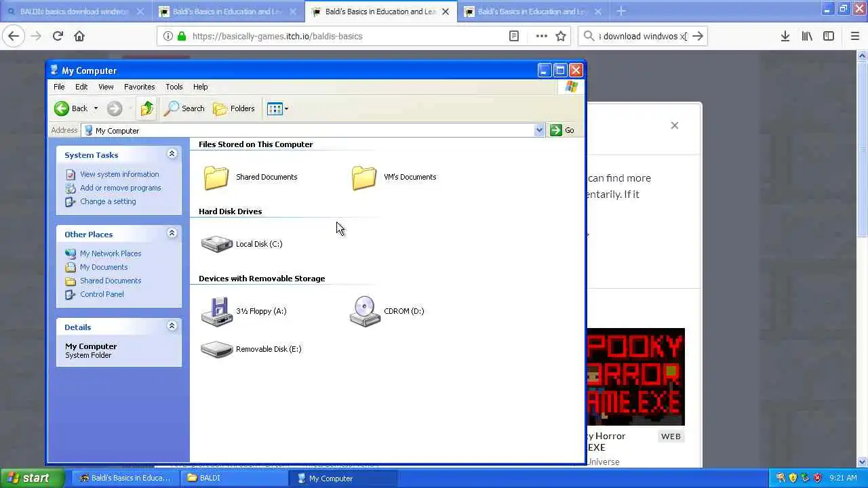Open browser Downloads icon
The width and height of the screenshot is (868, 488).
point(785,36)
